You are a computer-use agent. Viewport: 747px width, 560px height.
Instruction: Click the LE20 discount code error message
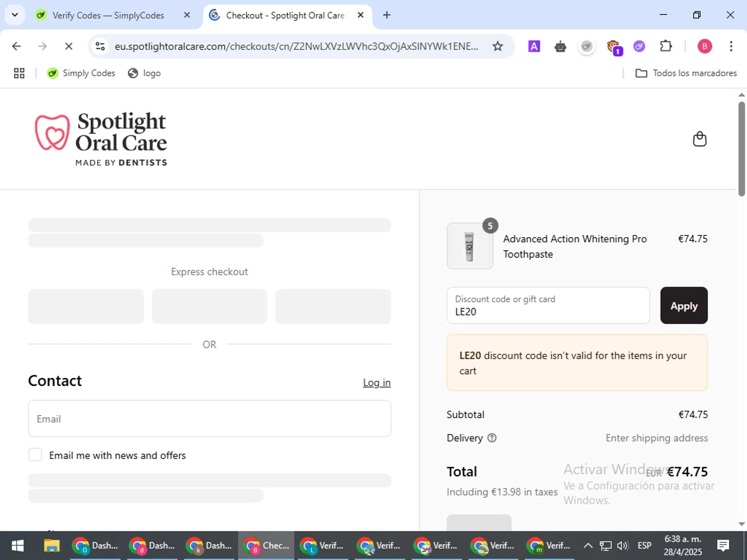(577, 363)
